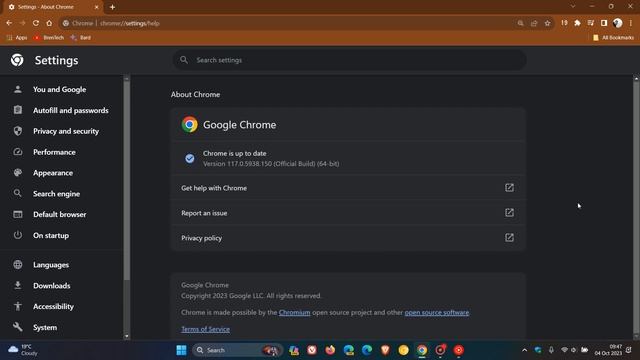Open Apps bookmark shortcut

pos(17,38)
